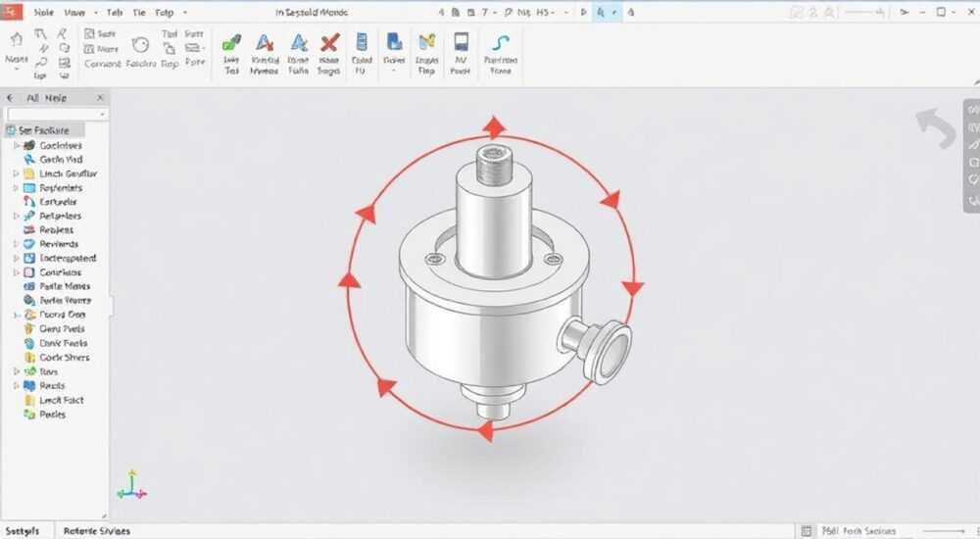Click the red application logo button
Image resolution: width=980 pixels, height=539 pixels.
click(x=11, y=11)
